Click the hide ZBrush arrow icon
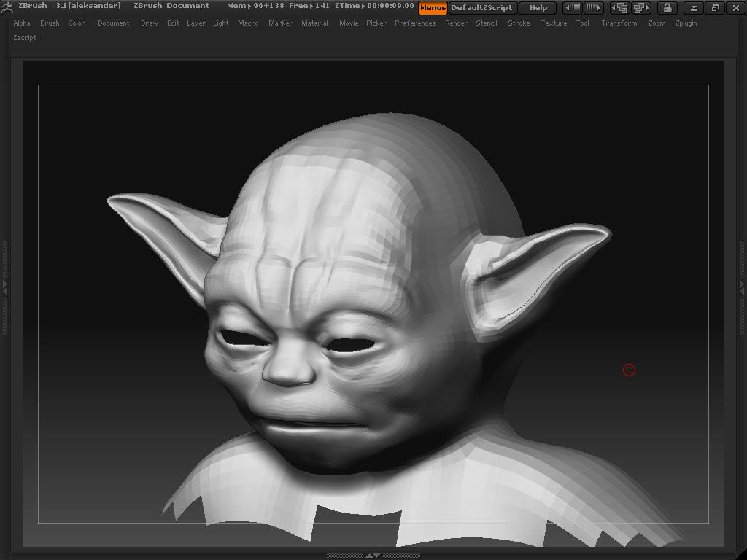Screen dimensions: 747x560 point(694,7)
